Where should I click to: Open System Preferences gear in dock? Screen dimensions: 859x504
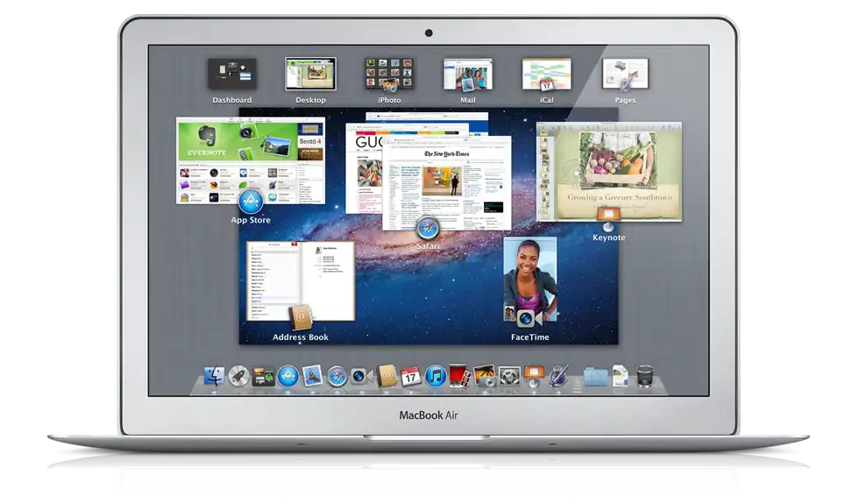tap(510, 377)
